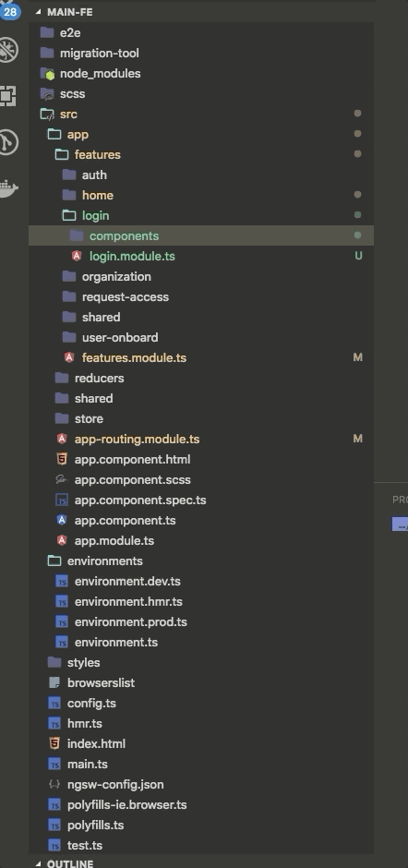Open the Git source control icon

pos(7,142)
